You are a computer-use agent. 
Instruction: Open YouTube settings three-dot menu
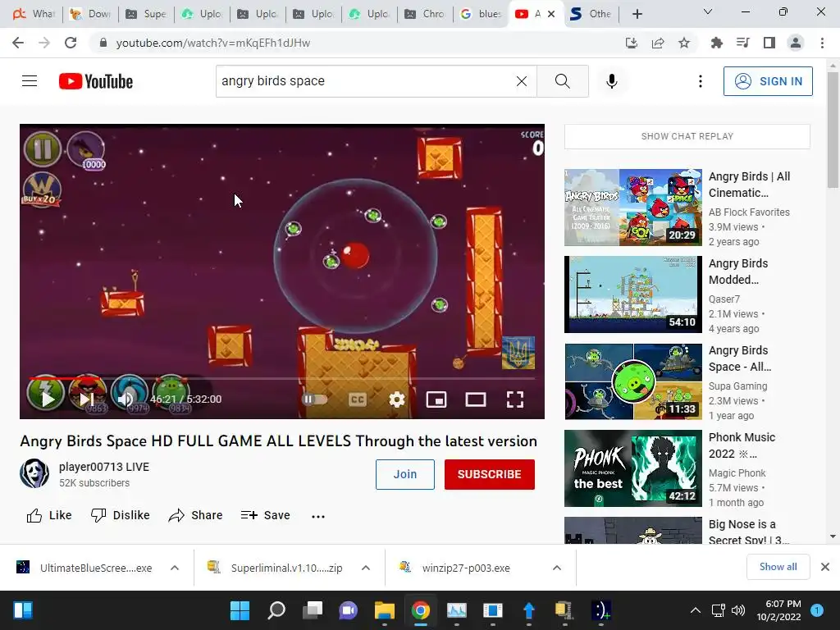701,81
